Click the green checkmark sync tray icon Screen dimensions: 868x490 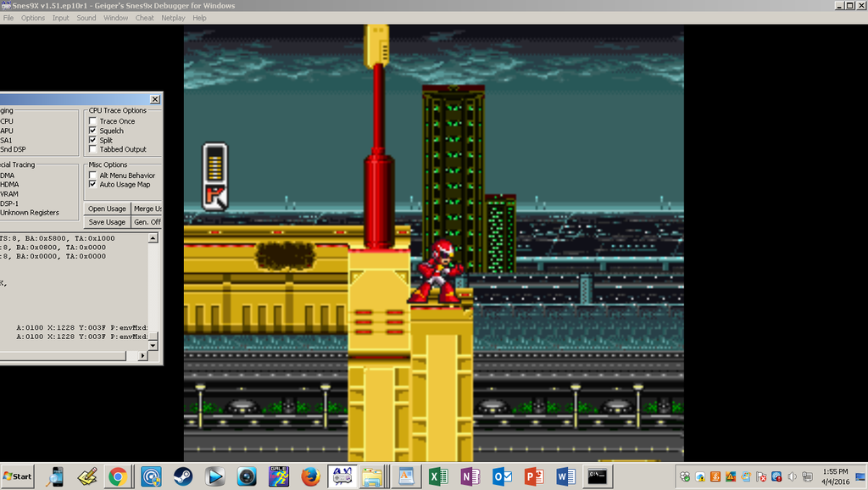click(685, 476)
